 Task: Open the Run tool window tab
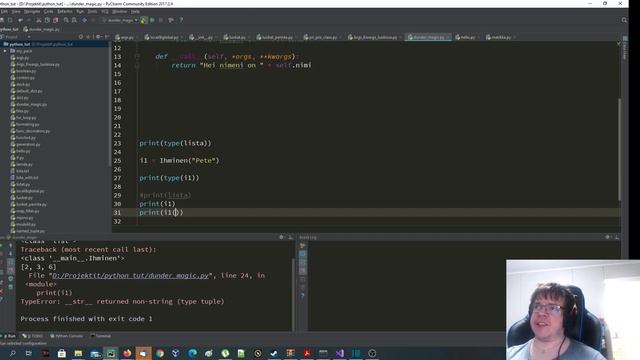(x=9, y=336)
